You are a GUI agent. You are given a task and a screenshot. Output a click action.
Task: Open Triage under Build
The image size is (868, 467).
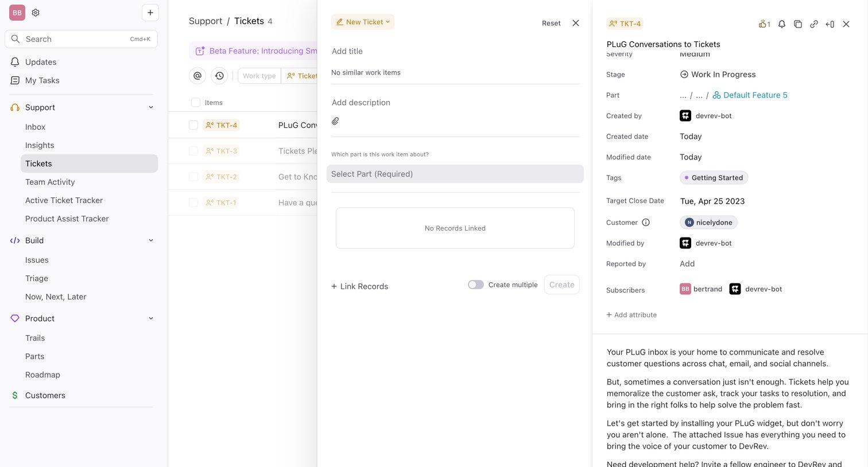coord(37,278)
